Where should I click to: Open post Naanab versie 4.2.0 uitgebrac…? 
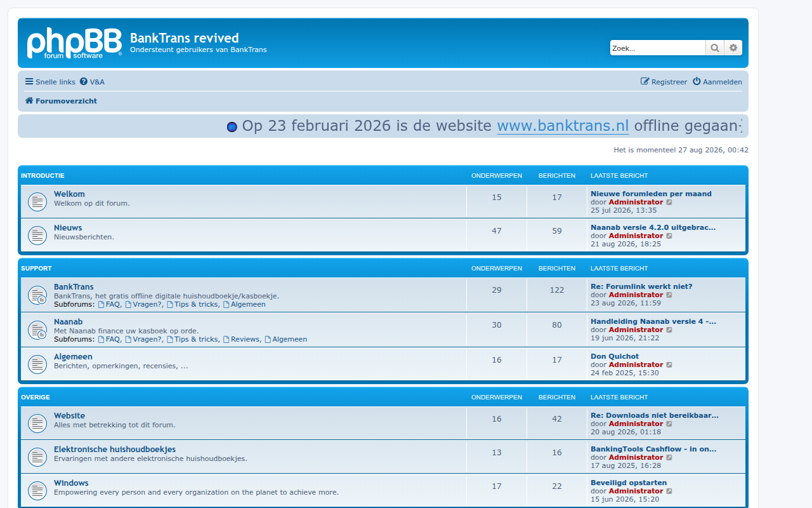[x=653, y=227]
